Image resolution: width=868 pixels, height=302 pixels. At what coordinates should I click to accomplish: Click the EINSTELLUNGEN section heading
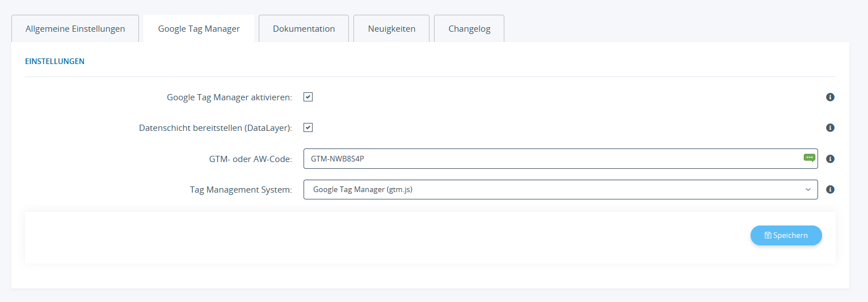click(55, 61)
